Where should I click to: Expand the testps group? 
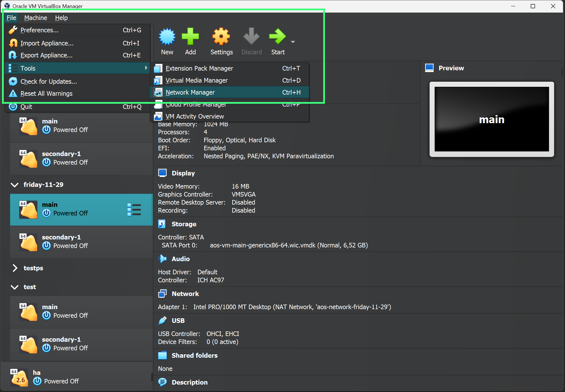point(15,268)
